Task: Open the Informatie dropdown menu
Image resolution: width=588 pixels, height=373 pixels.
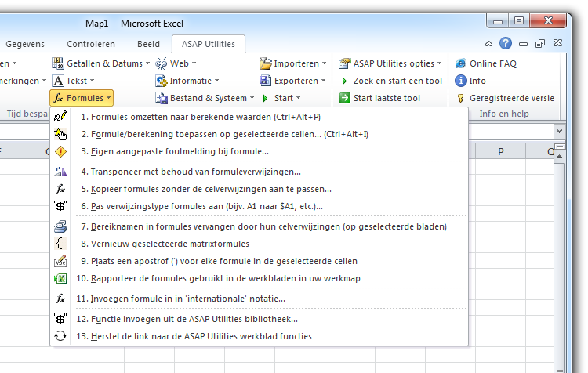Action: (216, 81)
